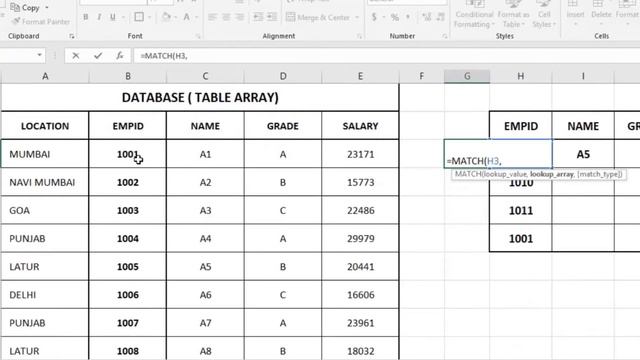Open Clipboard dialog launcher
This screenshot has width=640, height=360.
(72, 36)
